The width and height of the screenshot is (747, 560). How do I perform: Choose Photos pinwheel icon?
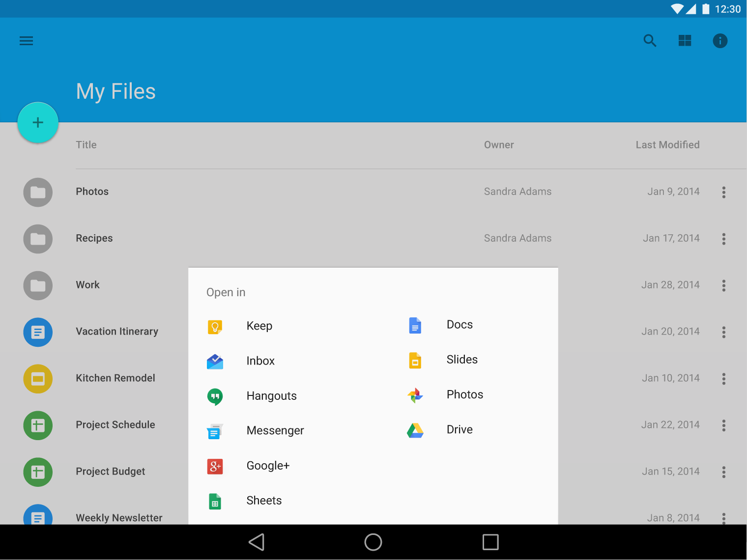coord(415,395)
